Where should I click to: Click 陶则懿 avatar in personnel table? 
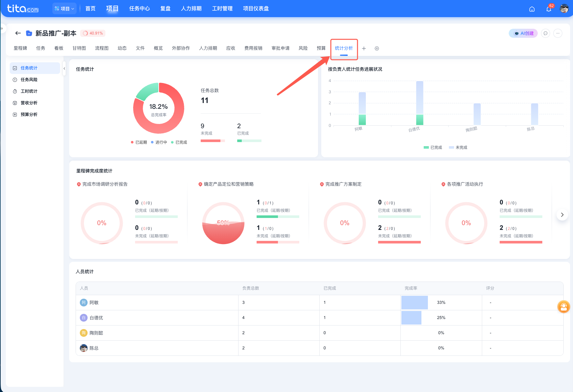tap(84, 333)
